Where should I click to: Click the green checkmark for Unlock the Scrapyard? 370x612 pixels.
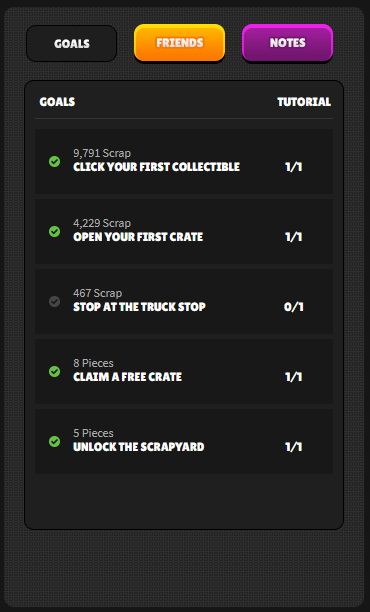pyautogui.click(x=55, y=441)
